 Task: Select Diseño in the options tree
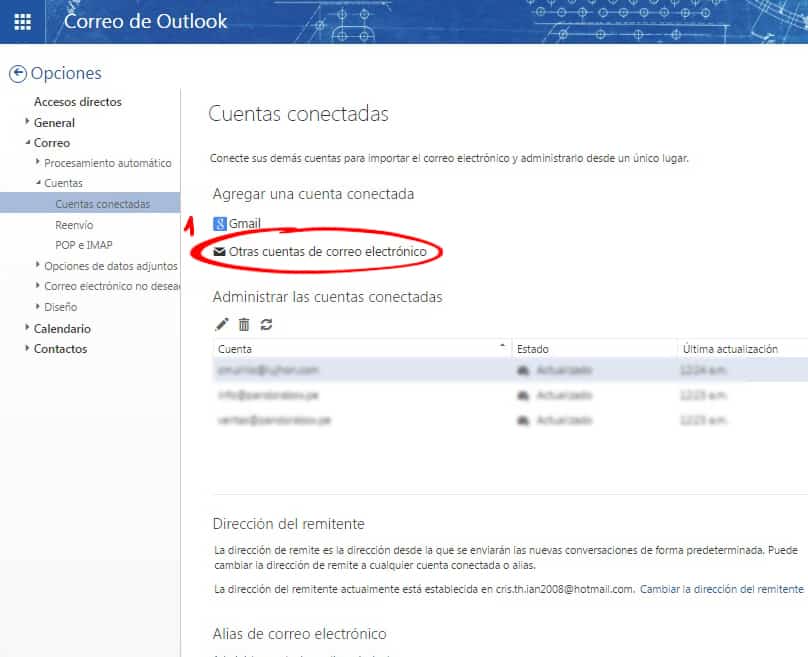(60, 307)
